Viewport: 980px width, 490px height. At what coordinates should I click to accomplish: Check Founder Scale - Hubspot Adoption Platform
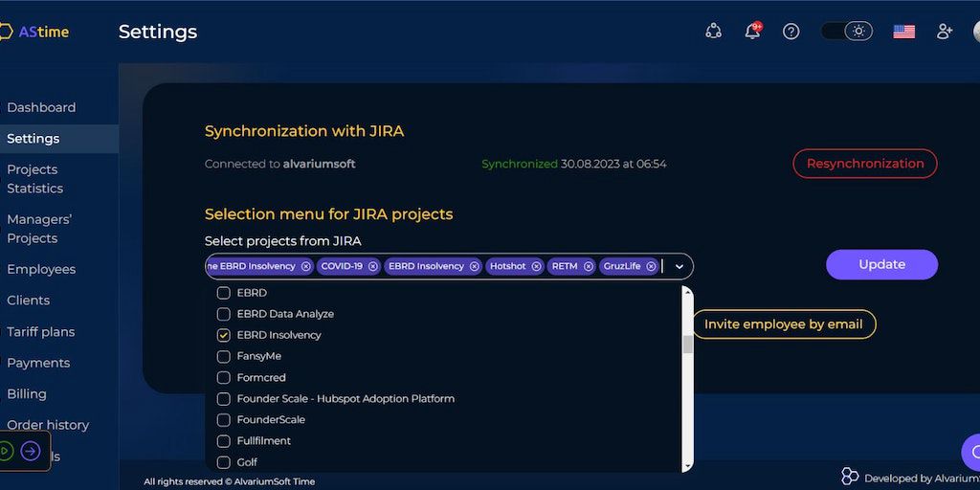click(x=223, y=399)
